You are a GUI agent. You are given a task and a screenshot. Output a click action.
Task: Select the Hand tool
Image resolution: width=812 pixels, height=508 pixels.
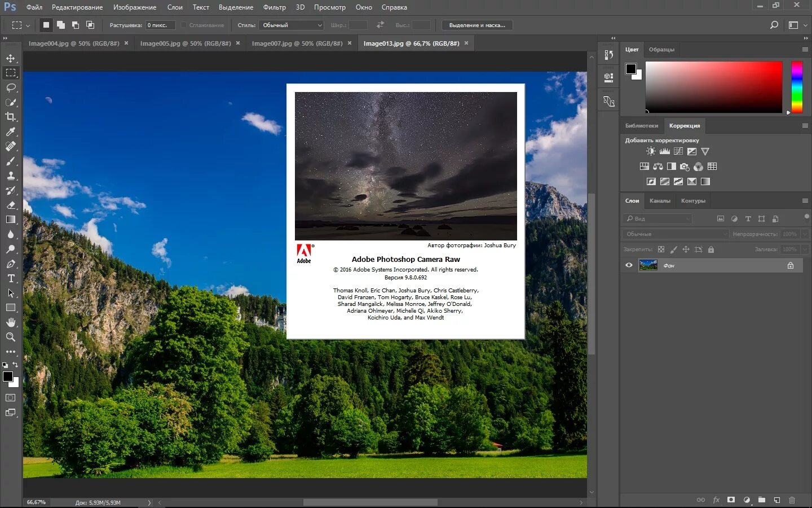[x=11, y=322]
